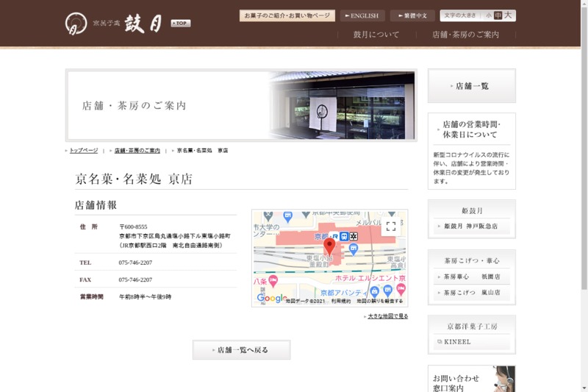Set text size to medium (中)
Viewport: 588px width, 392px height.
tap(498, 15)
